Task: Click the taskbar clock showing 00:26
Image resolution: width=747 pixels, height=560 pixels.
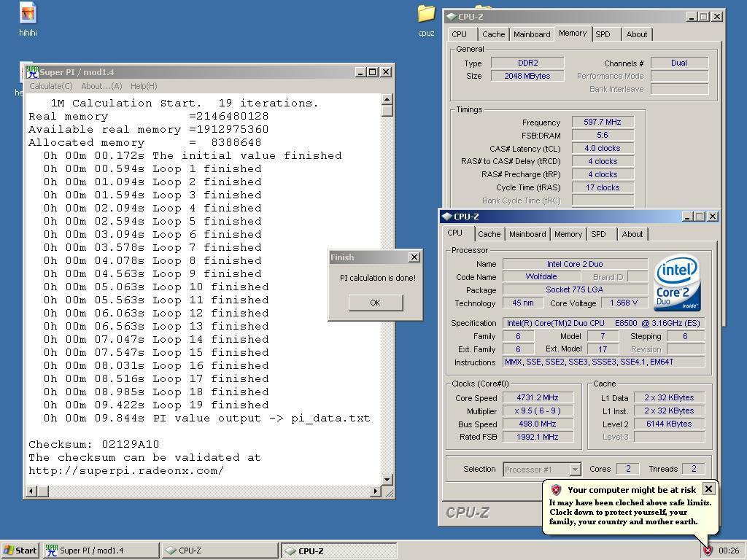Action: pos(729,551)
